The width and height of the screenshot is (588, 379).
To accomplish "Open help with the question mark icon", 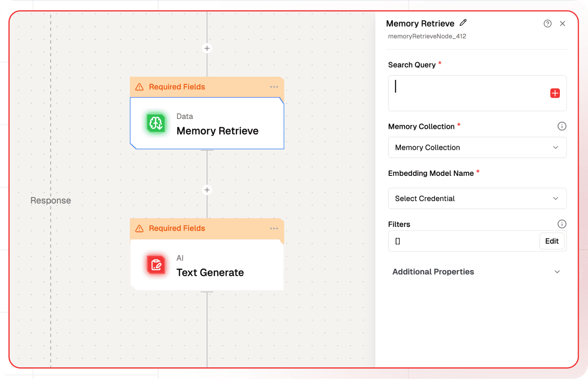I will click(x=547, y=24).
